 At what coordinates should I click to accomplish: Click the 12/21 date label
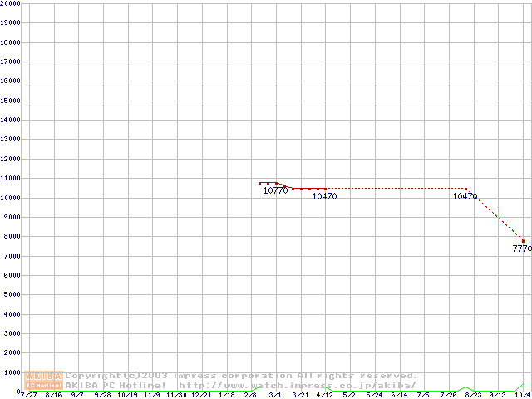pyautogui.click(x=201, y=395)
